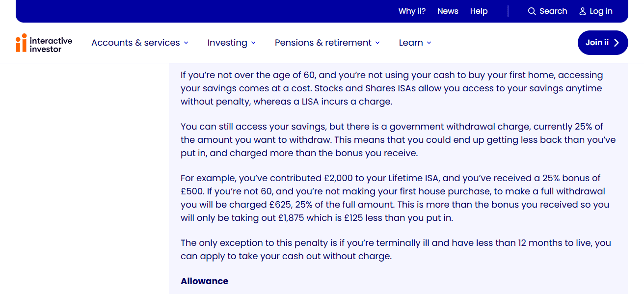Open the Pensions & retirement menu
Screen dimensions: 644x294
(x=323, y=43)
